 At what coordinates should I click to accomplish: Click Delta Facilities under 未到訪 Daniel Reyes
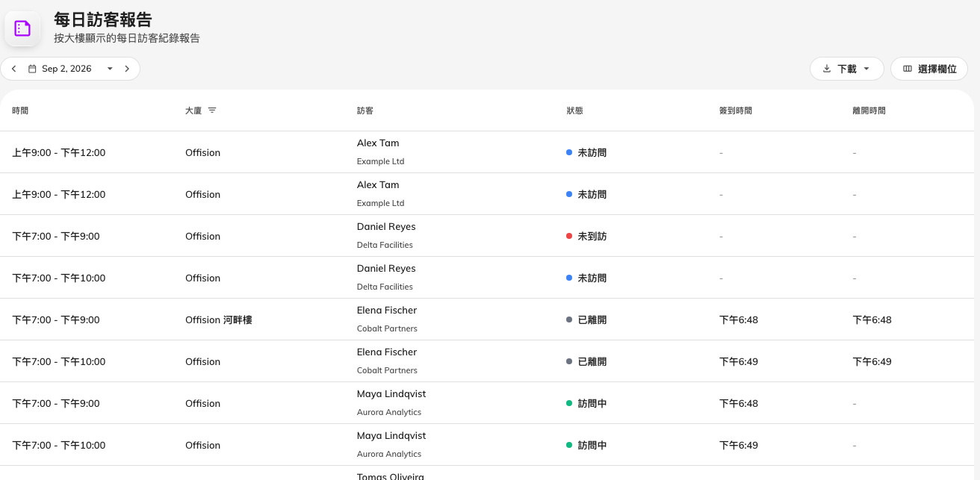click(385, 245)
